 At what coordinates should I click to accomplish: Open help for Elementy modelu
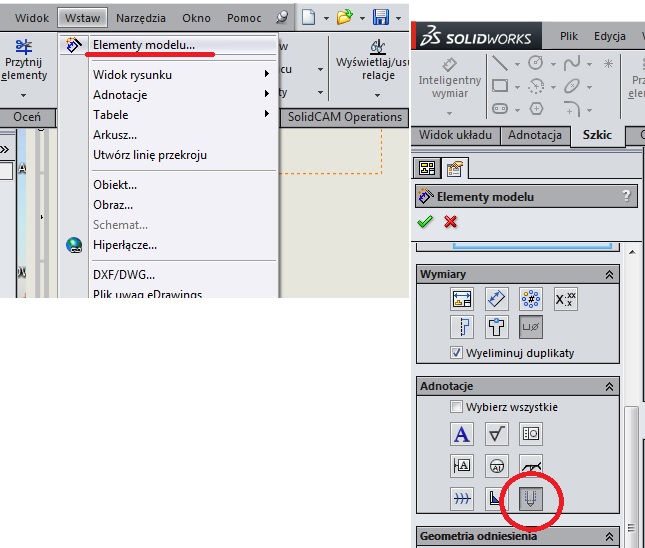(x=626, y=195)
